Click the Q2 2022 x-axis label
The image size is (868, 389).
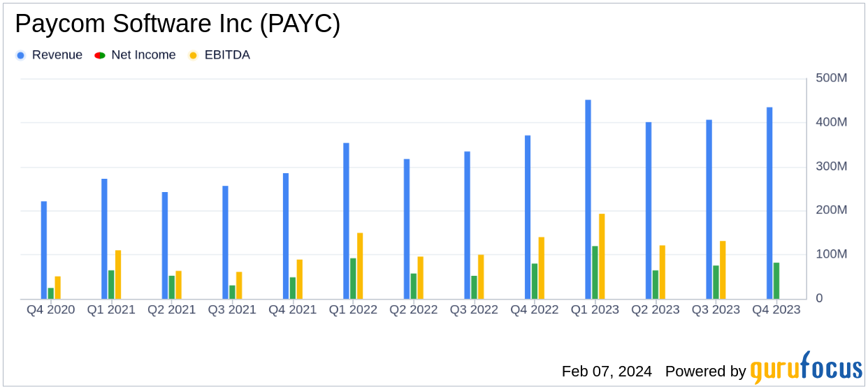pyautogui.click(x=414, y=309)
